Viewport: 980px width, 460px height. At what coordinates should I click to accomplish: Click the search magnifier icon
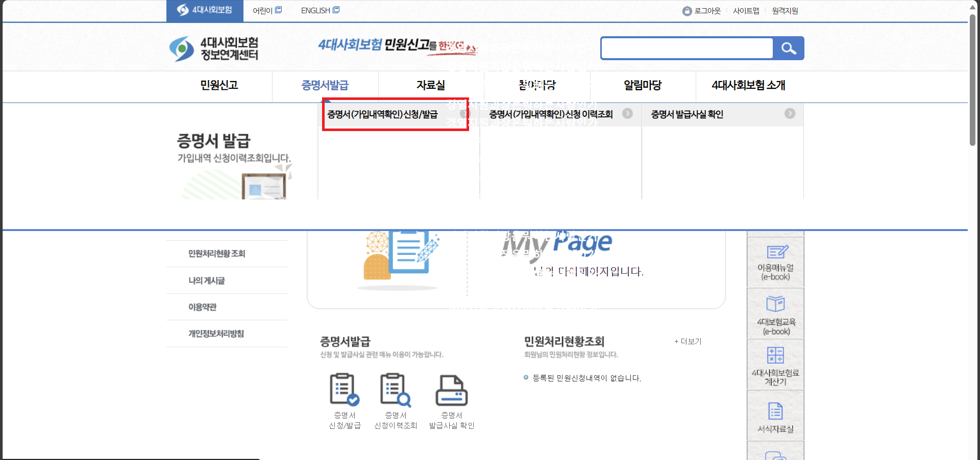[x=789, y=48]
